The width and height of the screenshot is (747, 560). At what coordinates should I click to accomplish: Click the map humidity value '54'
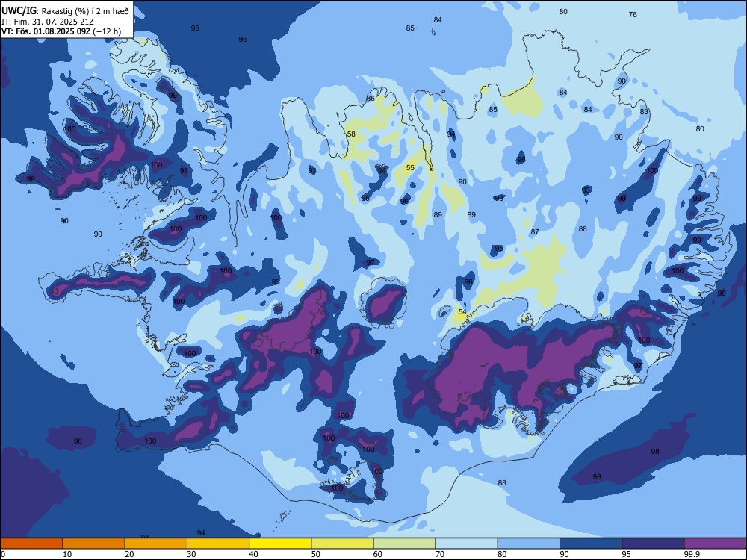tap(462, 312)
